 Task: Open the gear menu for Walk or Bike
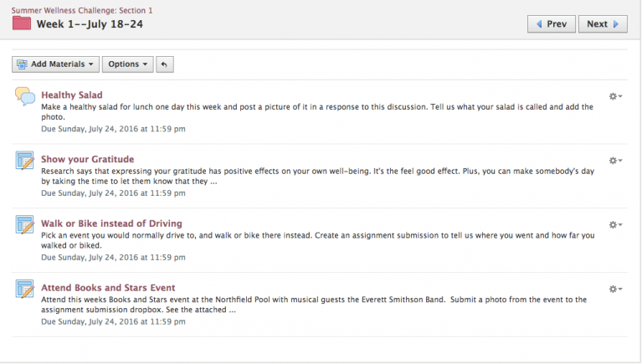[615, 225]
